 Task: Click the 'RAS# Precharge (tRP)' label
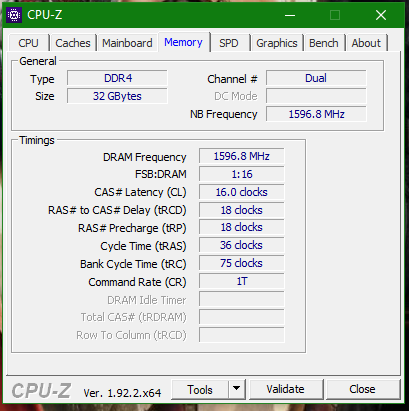pyautogui.click(x=132, y=228)
